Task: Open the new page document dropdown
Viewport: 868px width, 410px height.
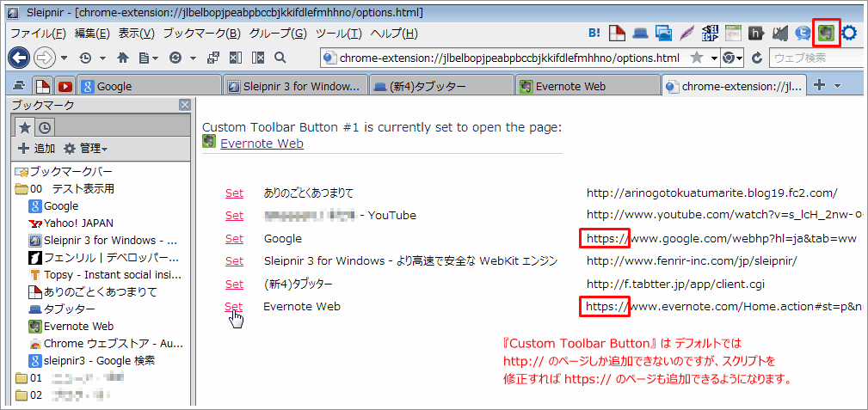Action: (148, 58)
